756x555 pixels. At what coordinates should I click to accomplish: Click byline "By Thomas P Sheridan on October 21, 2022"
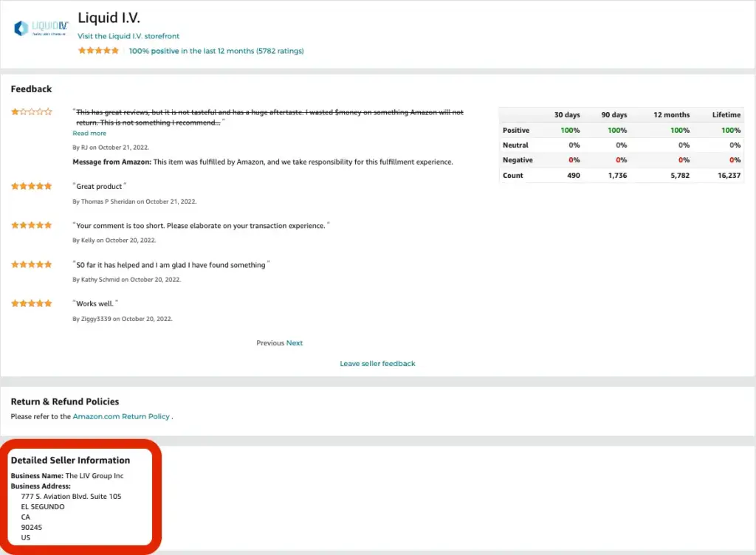pos(134,201)
